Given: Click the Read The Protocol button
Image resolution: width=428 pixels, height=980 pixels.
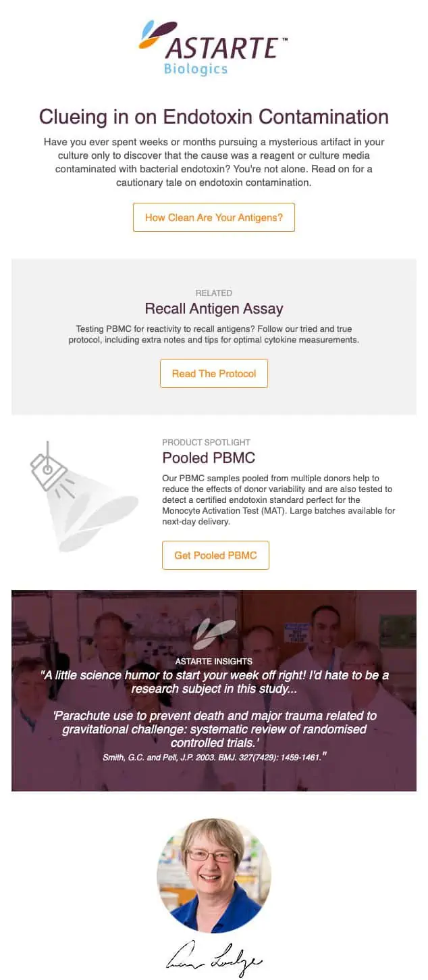Looking at the screenshot, I should 214,373.
